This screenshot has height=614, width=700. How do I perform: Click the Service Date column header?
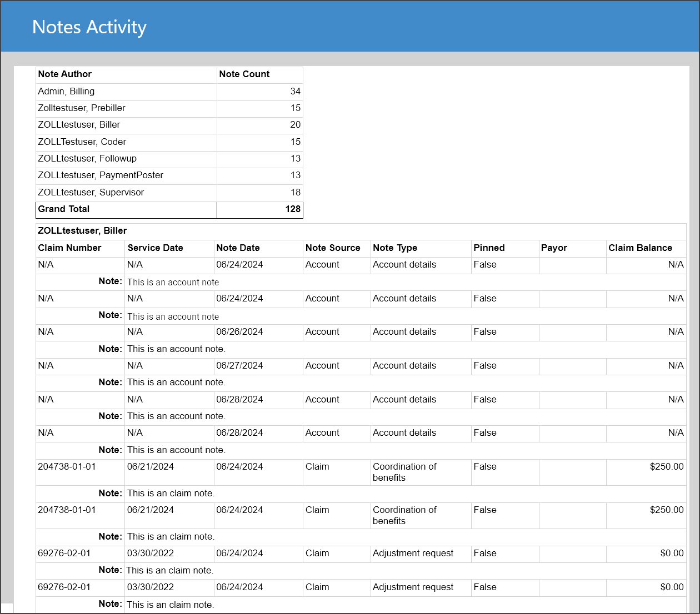point(155,248)
